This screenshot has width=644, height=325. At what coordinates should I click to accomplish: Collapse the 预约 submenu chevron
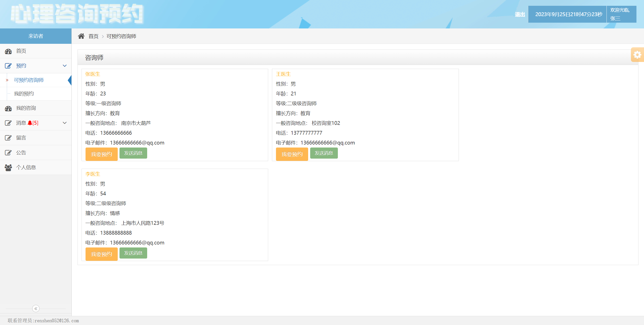65,66
